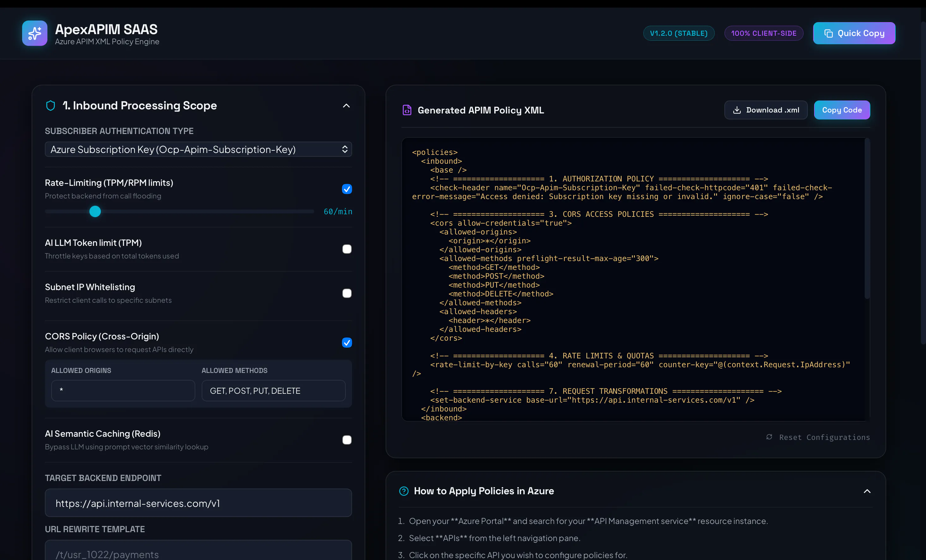Disable the Rate-Limiting checkbox
Image resolution: width=926 pixels, height=560 pixels.
347,189
